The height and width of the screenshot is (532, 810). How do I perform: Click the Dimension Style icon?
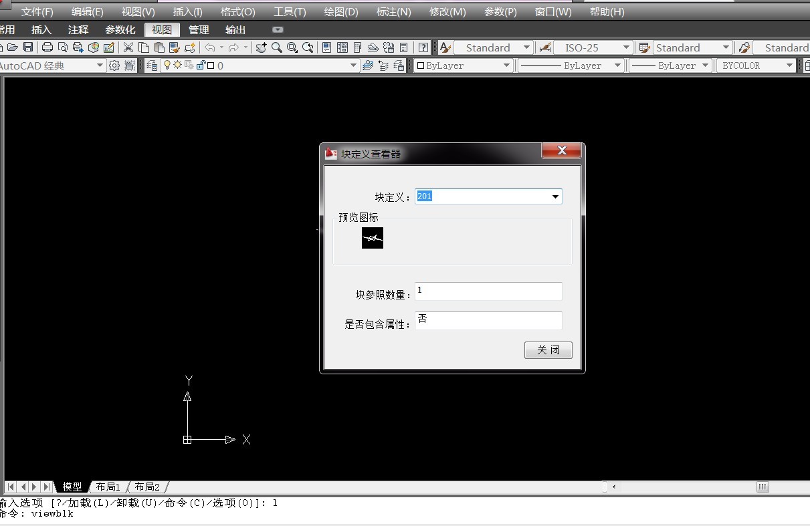(x=544, y=47)
